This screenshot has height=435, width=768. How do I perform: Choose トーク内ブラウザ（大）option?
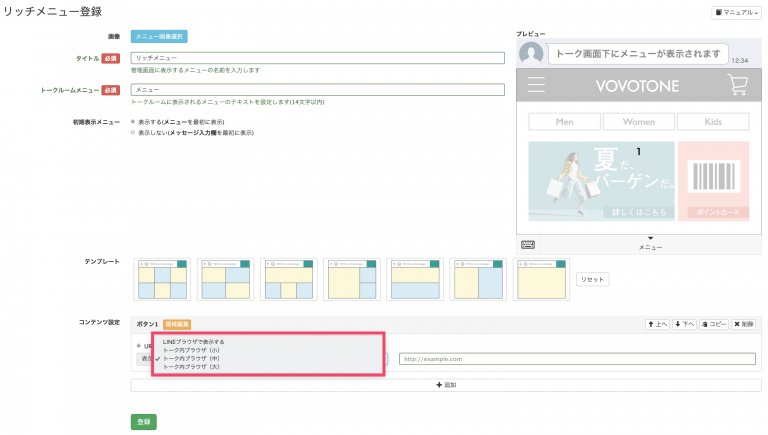[191, 367]
